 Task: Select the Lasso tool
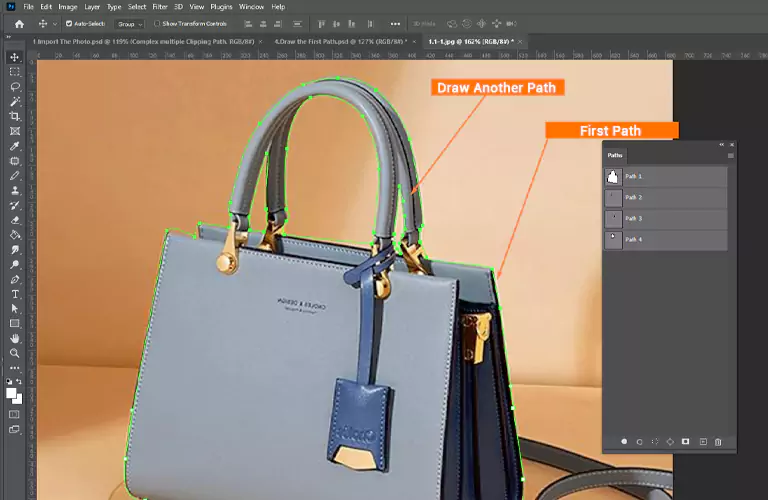(15, 87)
